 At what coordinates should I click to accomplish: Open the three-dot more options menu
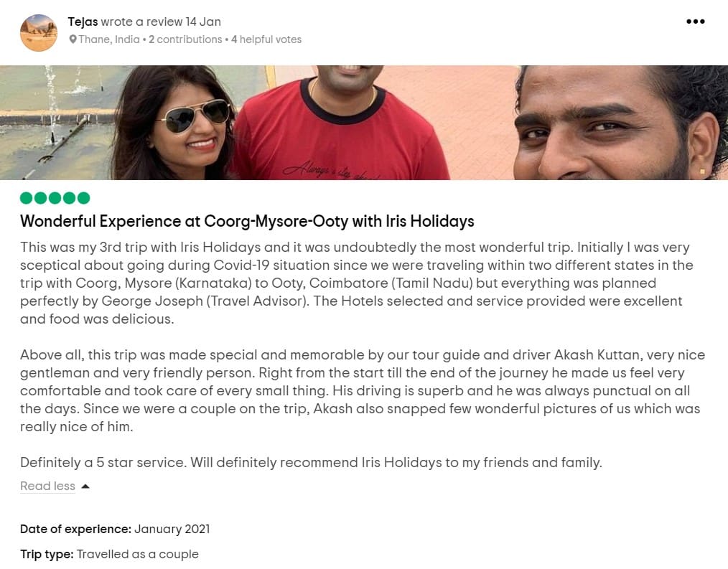695,22
